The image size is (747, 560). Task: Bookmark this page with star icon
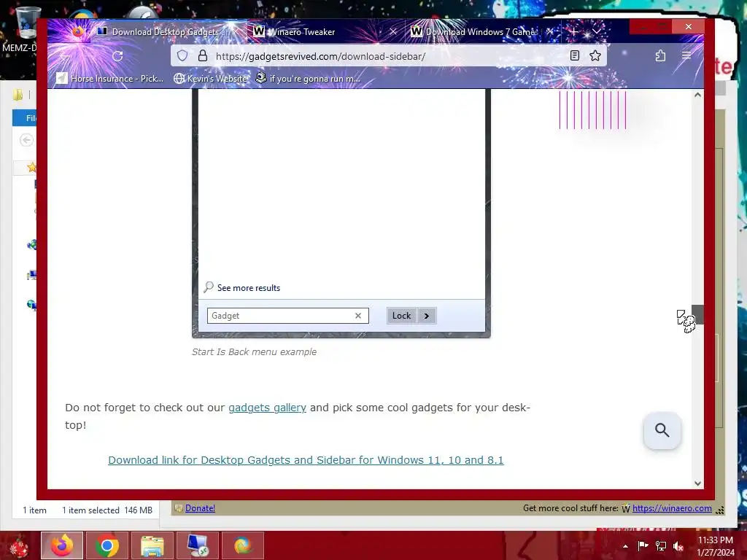point(595,55)
